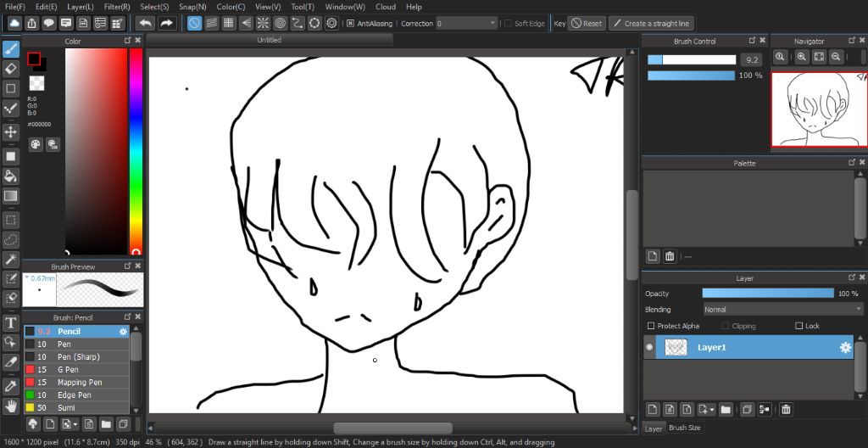The height and width of the screenshot is (448, 868).
Task: Toggle the parallel lines snap
Action: [211, 23]
